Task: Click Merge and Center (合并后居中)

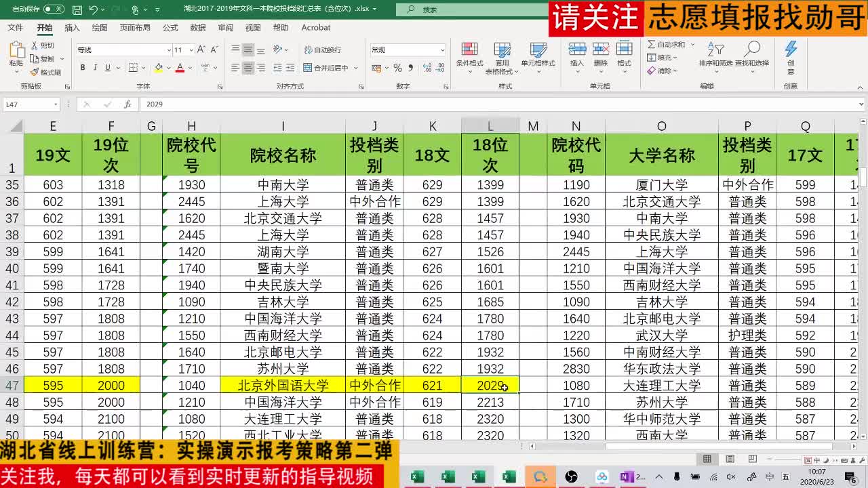Action: [x=325, y=68]
